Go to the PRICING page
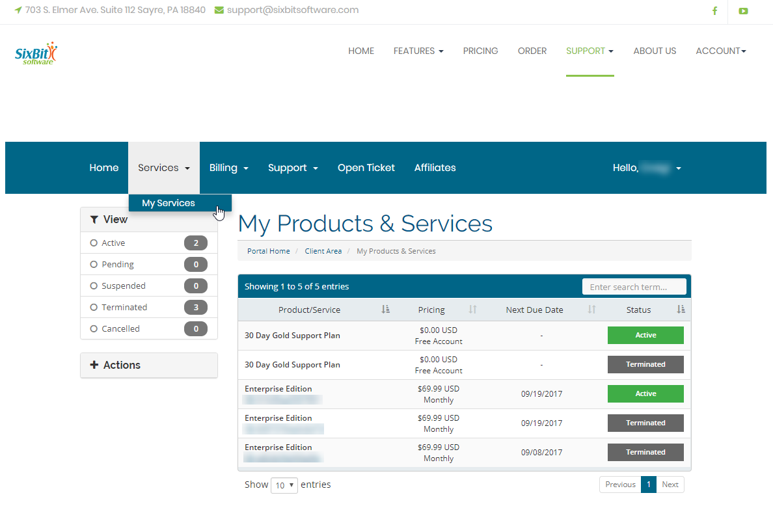Screen dimensions: 773x532 (481, 51)
